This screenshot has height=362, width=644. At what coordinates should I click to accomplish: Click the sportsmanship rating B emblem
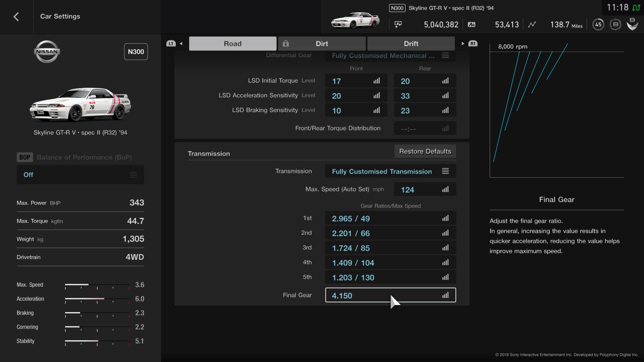coord(632,24)
